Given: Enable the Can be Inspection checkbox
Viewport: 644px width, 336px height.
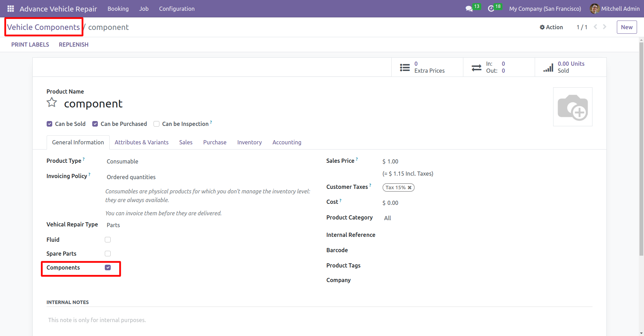Looking at the screenshot, I should click(x=157, y=124).
